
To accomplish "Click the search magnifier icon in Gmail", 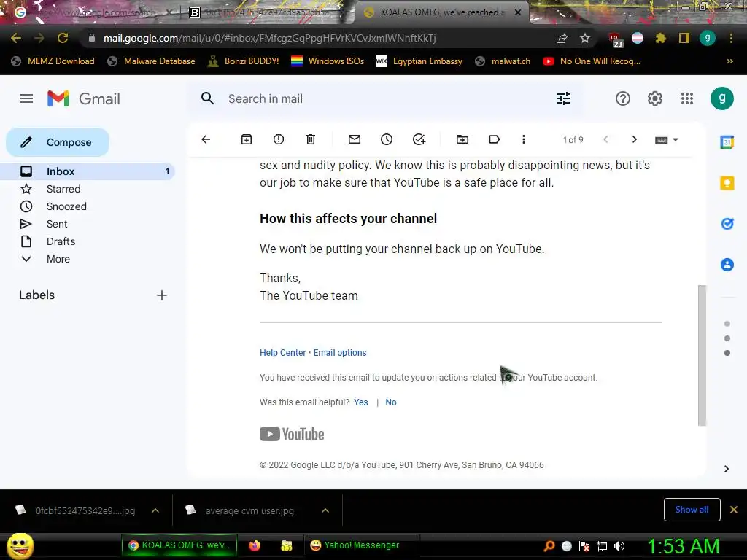I will [x=207, y=98].
